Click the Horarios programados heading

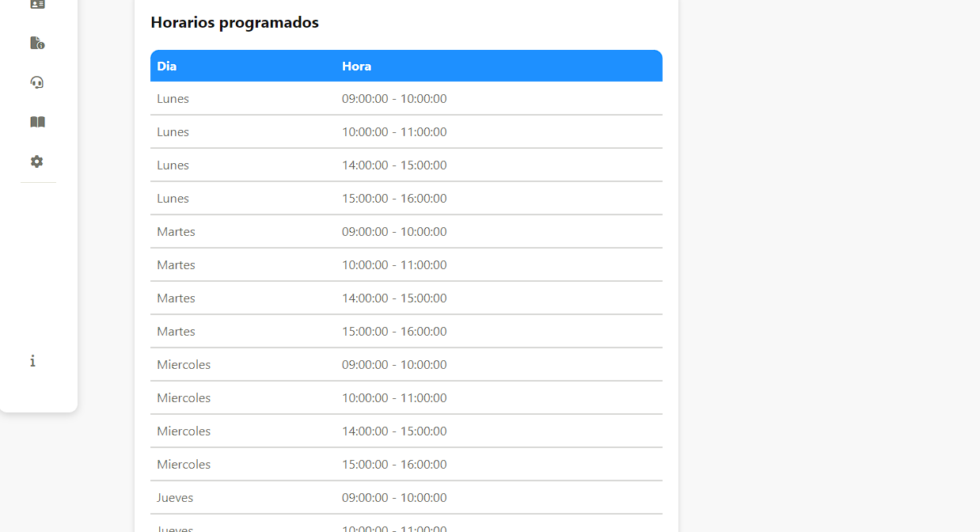(234, 23)
